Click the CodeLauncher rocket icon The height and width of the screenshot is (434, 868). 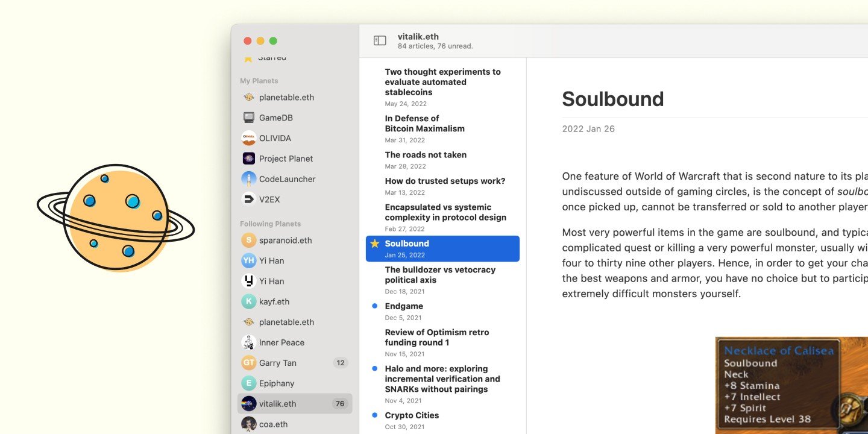click(x=248, y=179)
